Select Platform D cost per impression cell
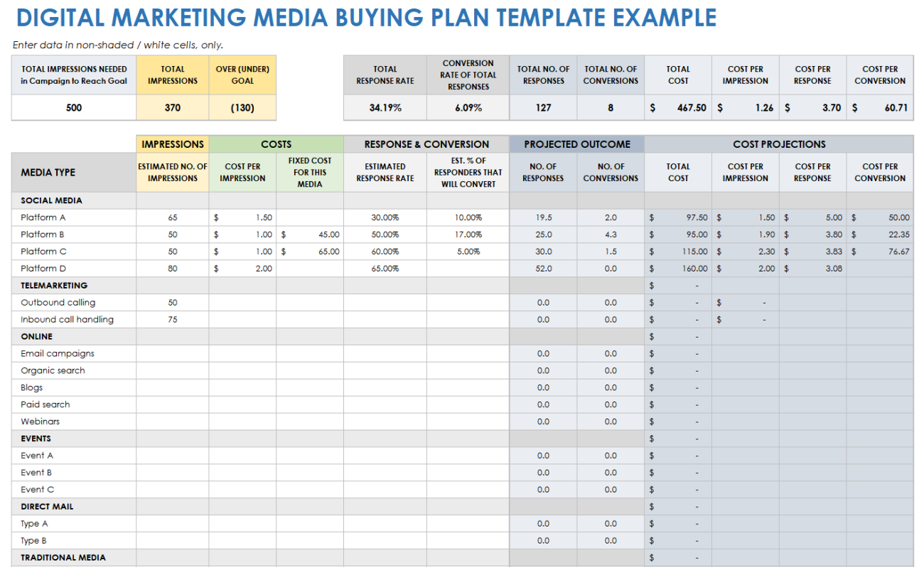The height and width of the screenshot is (567, 924). click(x=242, y=269)
